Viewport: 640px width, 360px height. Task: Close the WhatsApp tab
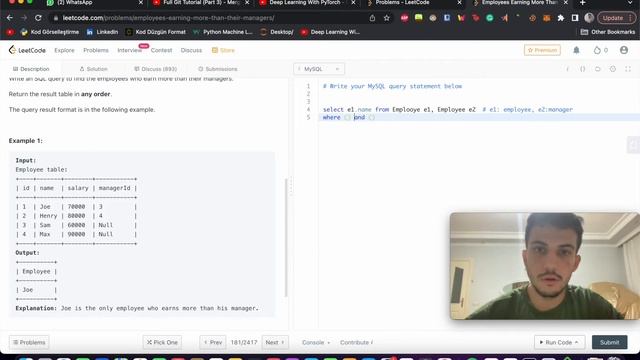141,3
